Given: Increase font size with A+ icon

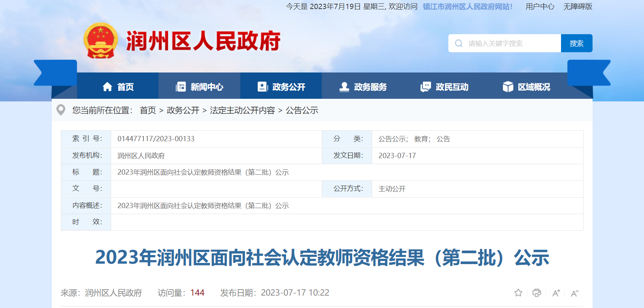Looking at the screenshot, I should pos(556,293).
